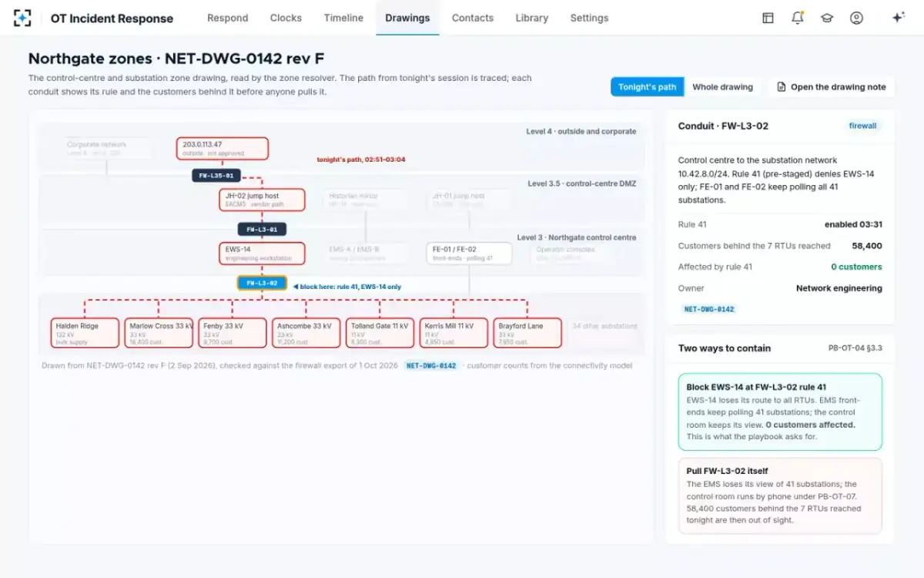Open the Settings tab

point(589,18)
